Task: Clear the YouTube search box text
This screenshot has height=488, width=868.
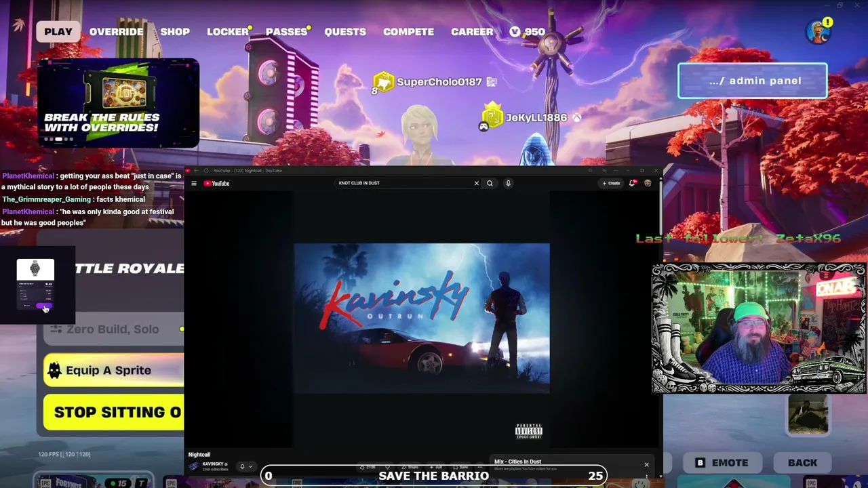Action: (x=476, y=183)
